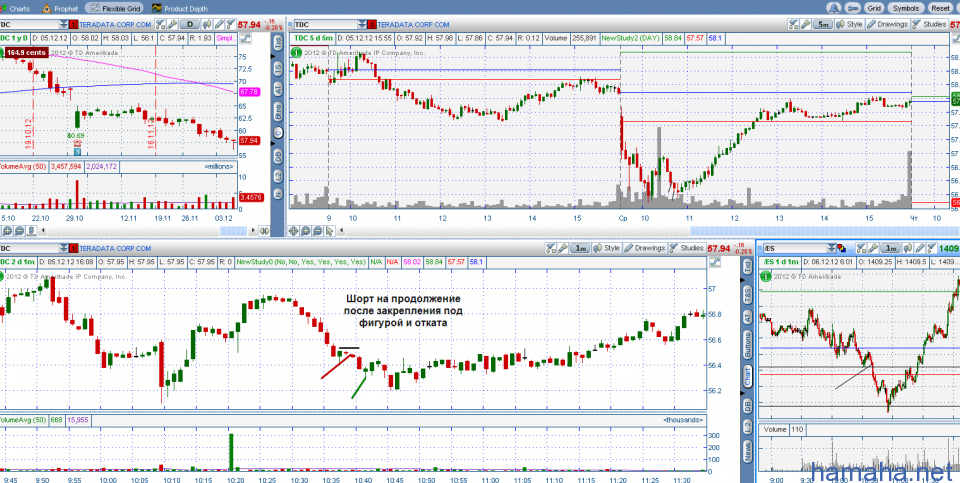This screenshot has height=483, width=960.
Task: Toggle T&S gadget on lower sidebar
Action: click(x=748, y=293)
